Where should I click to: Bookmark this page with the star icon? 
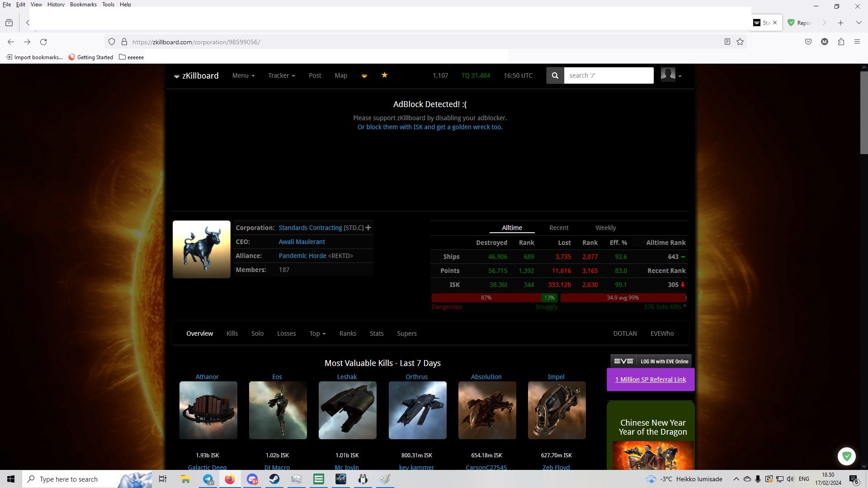coord(740,42)
